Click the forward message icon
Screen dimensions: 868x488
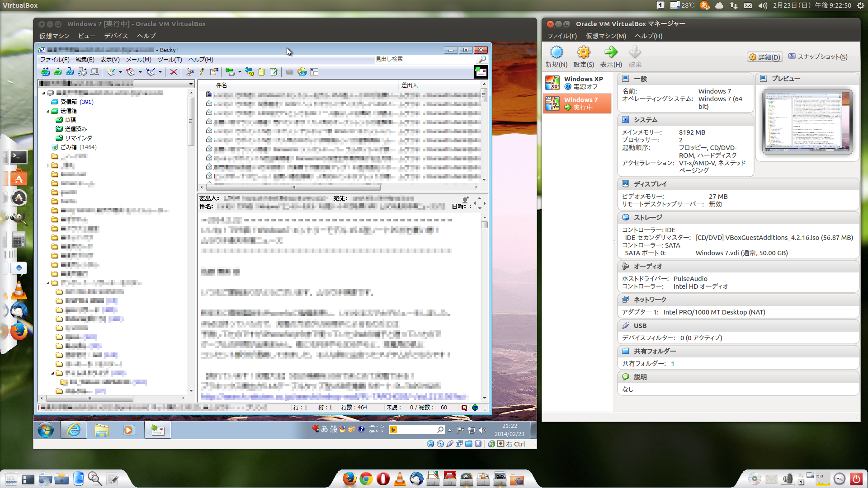pos(151,72)
